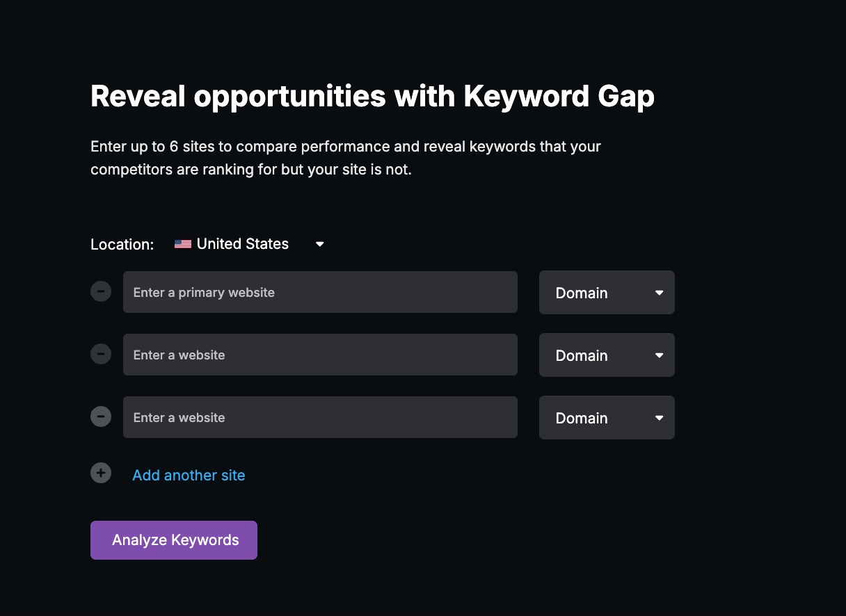
Task: Click the plus icon to add a site
Action: (x=101, y=473)
